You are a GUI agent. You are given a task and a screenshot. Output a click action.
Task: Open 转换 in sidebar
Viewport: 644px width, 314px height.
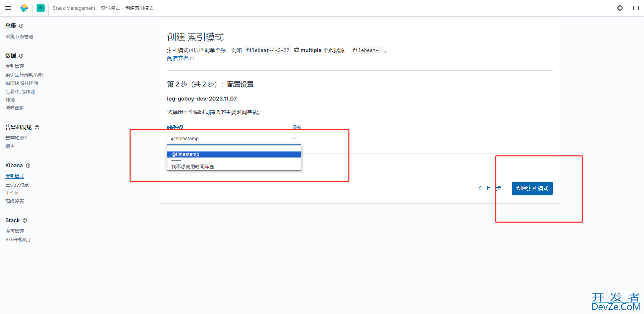pyautogui.click(x=10, y=100)
